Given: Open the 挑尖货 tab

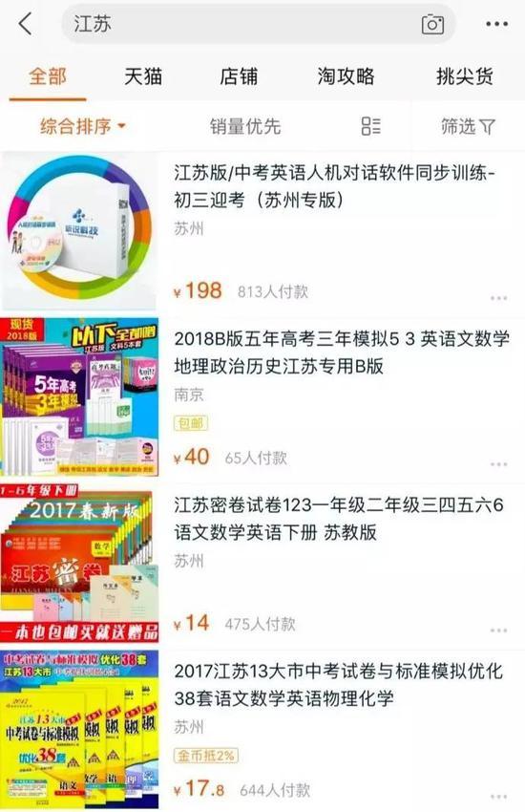Looking at the screenshot, I should click(x=465, y=76).
